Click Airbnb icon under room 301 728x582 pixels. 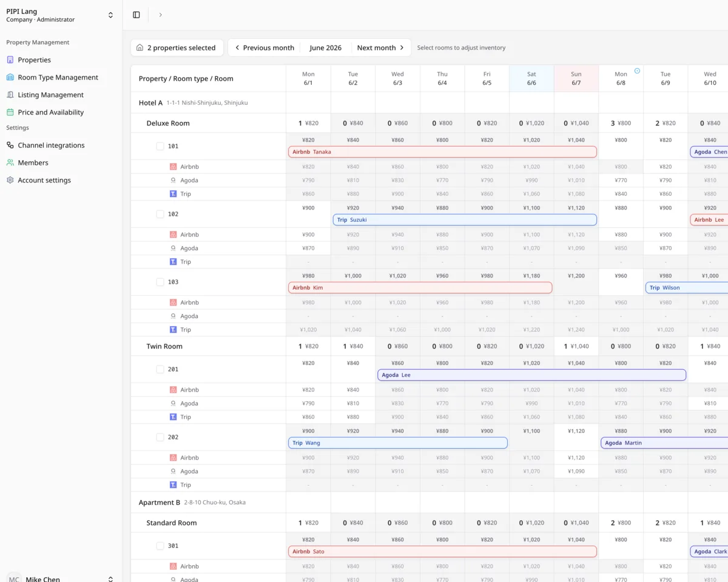[x=173, y=566]
